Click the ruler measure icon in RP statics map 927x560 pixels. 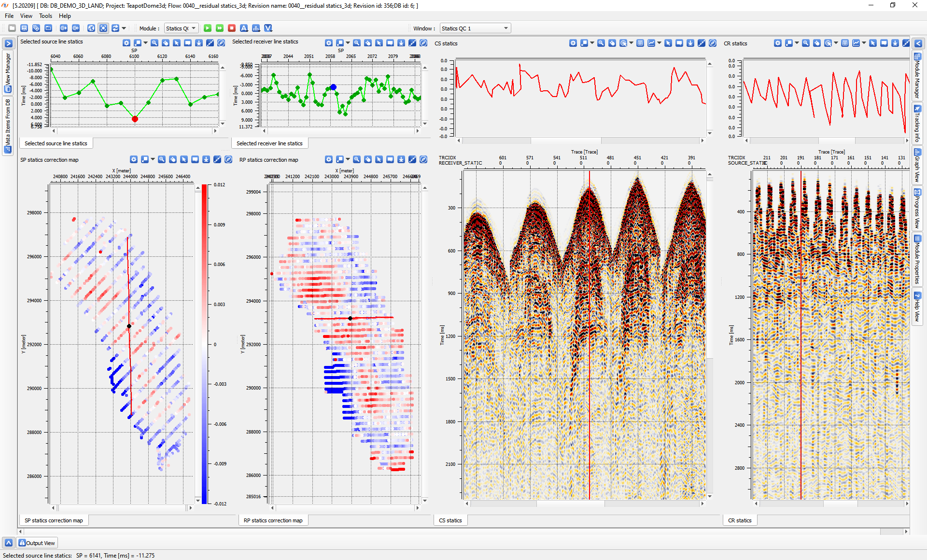click(x=412, y=160)
